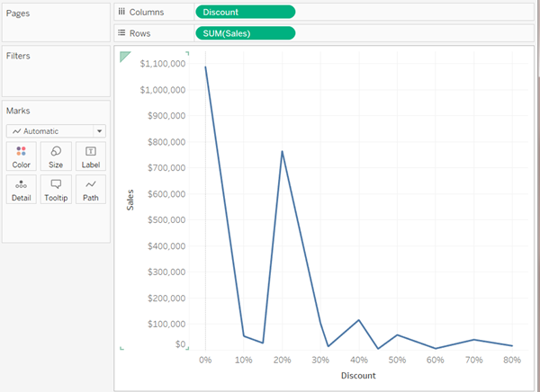Open the Tooltip marks card

pyautogui.click(x=56, y=190)
